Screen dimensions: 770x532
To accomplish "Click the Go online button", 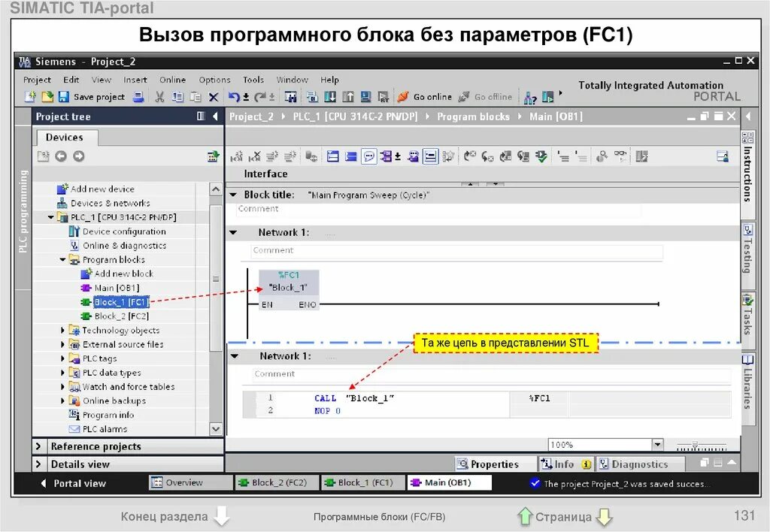I will click(426, 97).
